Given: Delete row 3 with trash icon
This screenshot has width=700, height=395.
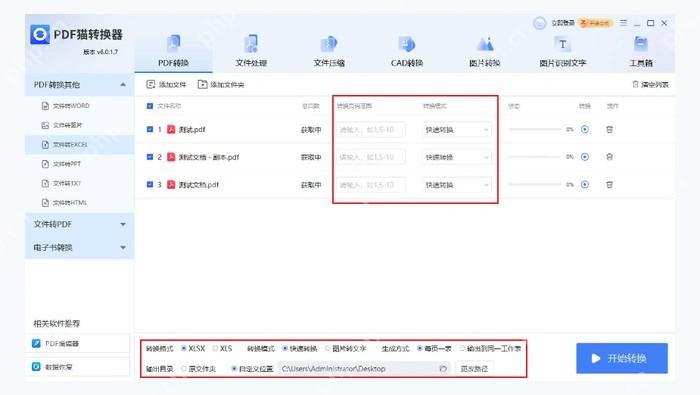Looking at the screenshot, I should [609, 185].
